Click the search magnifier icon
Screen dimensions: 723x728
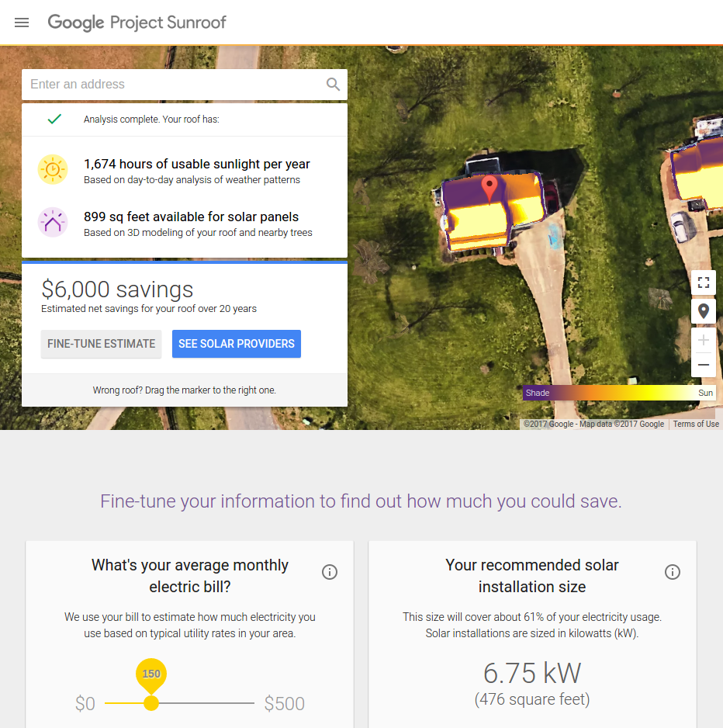(333, 84)
